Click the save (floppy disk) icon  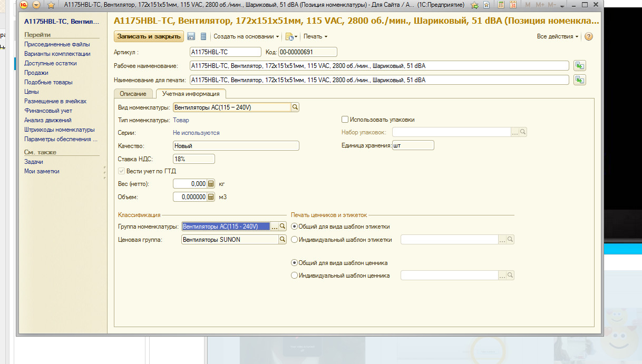[x=191, y=36]
